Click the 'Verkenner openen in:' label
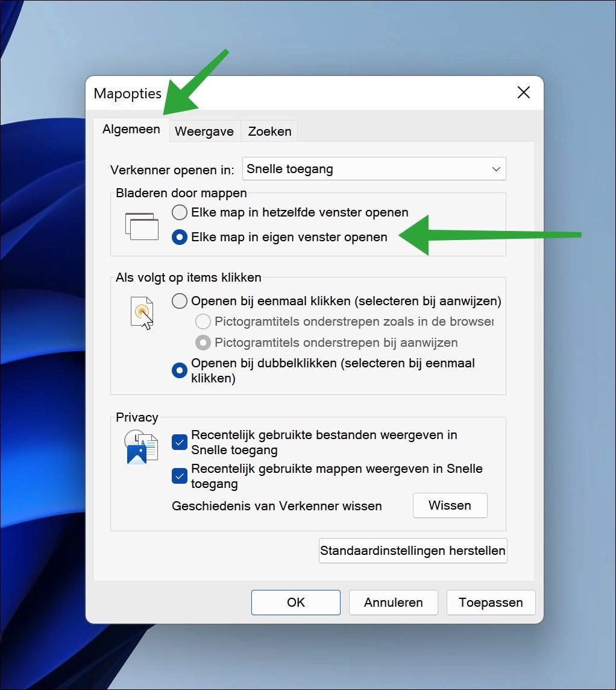This screenshot has width=616, height=690. coord(172,170)
